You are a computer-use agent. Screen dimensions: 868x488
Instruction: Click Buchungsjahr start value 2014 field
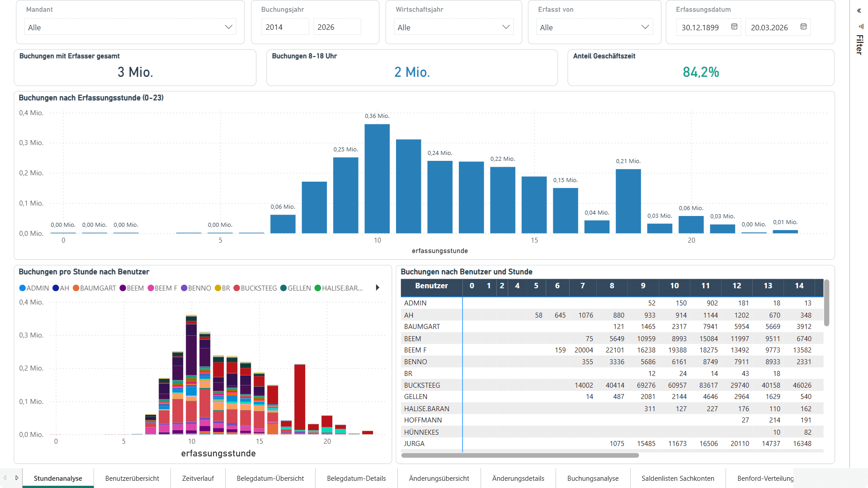point(285,27)
